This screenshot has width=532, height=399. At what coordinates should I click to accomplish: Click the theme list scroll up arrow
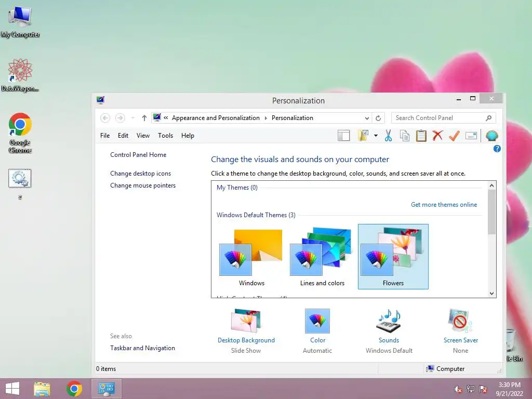pyautogui.click(x=491, y=185)
